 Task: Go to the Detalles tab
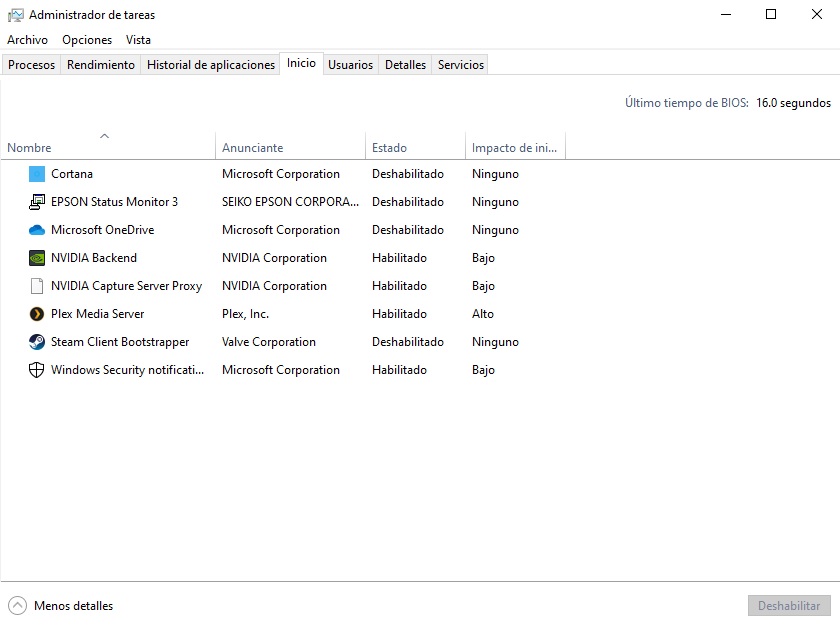tap(405, 65)
